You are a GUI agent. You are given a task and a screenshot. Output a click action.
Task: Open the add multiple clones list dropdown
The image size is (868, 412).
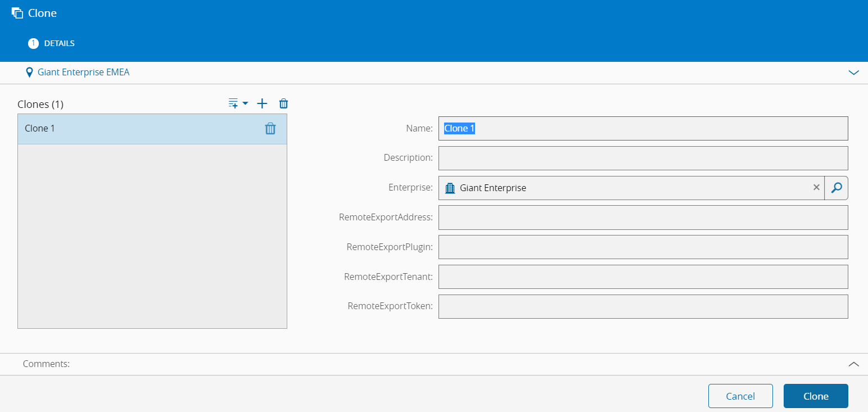point(238,103)
